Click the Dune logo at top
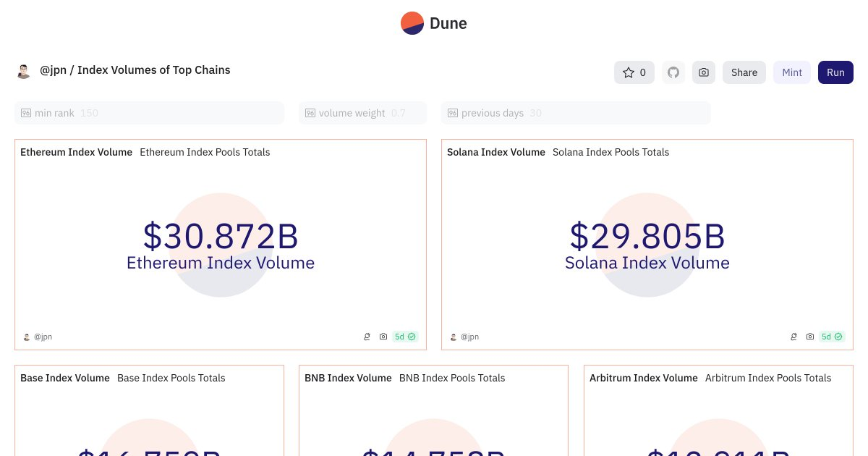The height and width of the screenshot is (456, 868). (x=434, y=23)
